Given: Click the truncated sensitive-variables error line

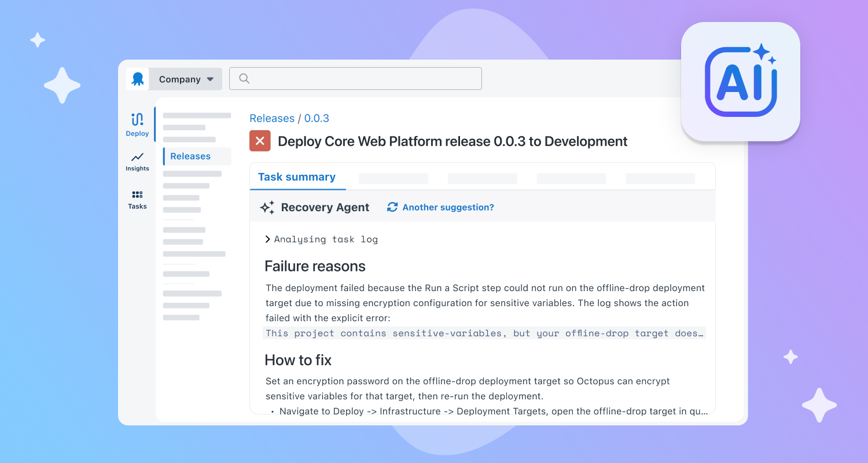Looking at the screenshot, I should point(484,333).
